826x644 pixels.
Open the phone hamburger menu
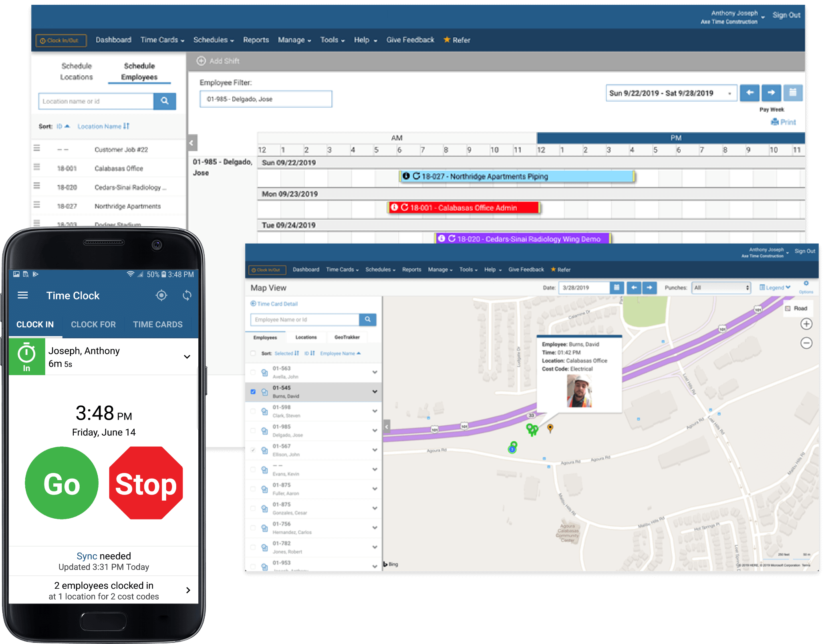tap(23, 296)
